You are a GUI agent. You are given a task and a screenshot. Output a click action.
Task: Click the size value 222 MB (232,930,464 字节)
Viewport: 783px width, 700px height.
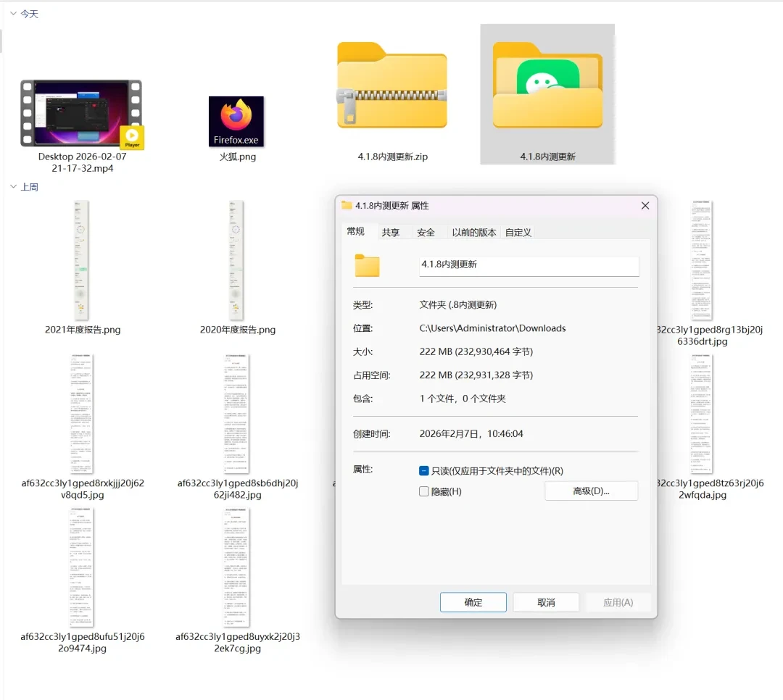pos(476,351)
